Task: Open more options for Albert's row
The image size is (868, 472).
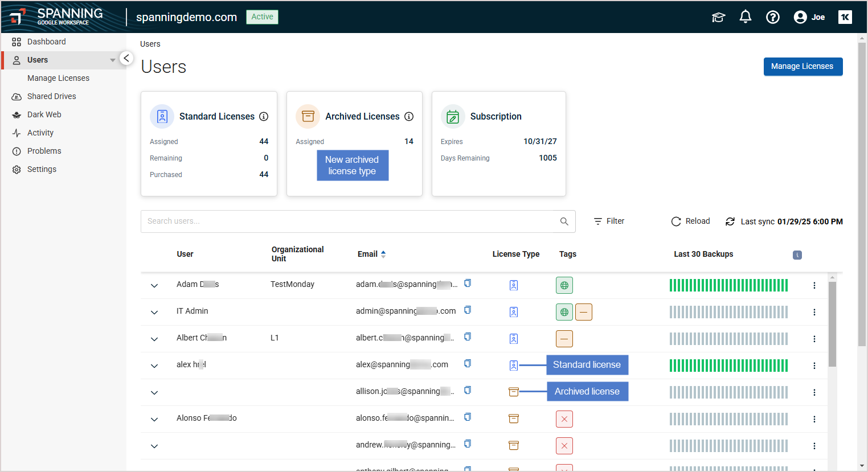Action: coord(814,339)
